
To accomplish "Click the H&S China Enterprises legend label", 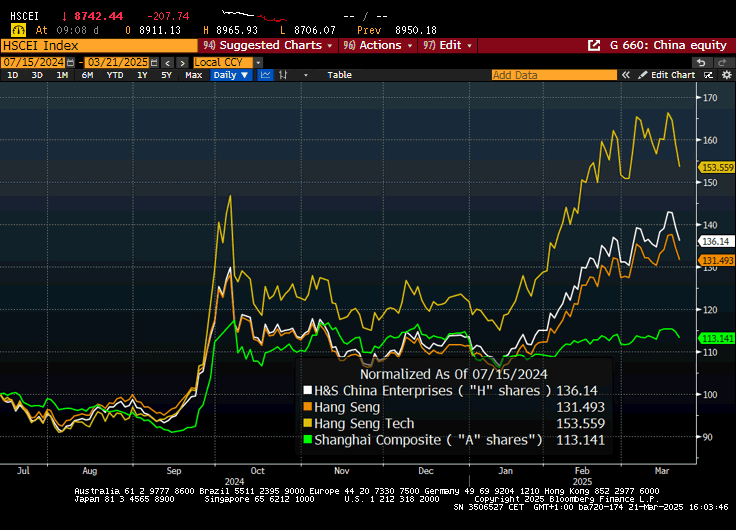I will [432, 391].
